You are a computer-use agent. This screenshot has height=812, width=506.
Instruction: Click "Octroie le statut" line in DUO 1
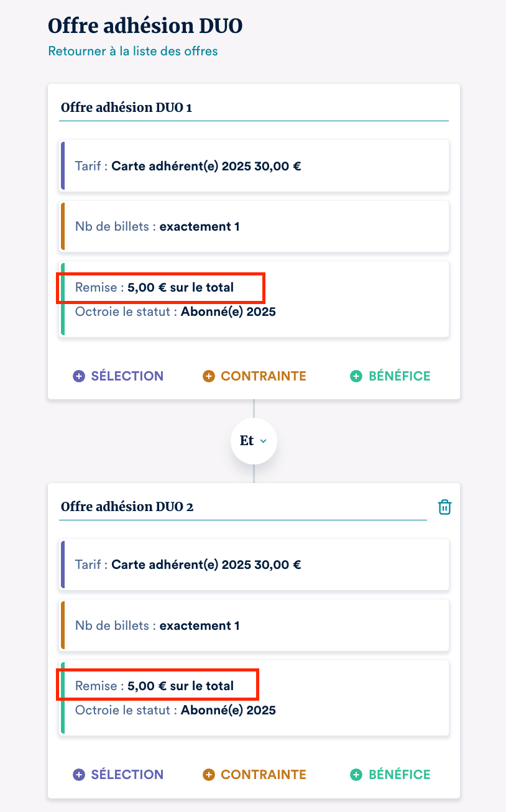pos(175,311)
